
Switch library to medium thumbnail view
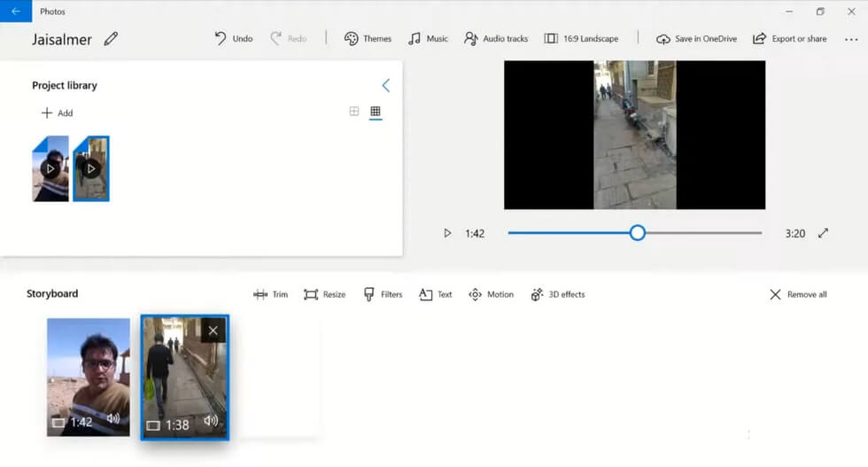[x=354, y=112]
